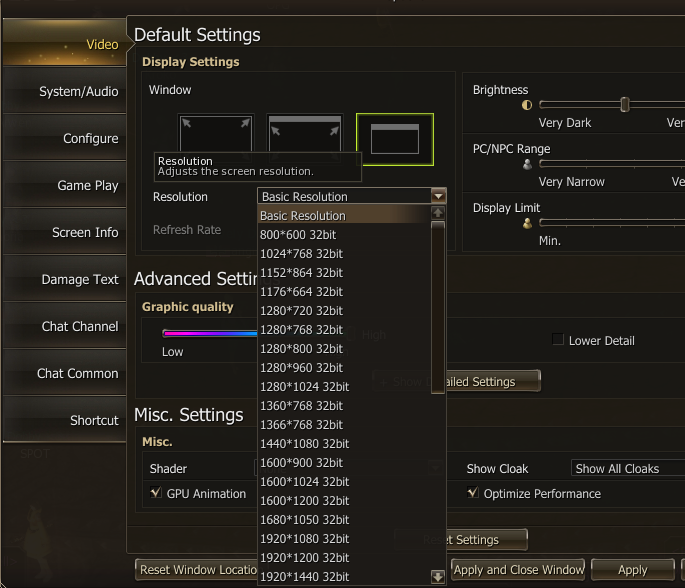Toggle the GPU Animation checkbox
This screenshot has width=685, height=588.
156,493
